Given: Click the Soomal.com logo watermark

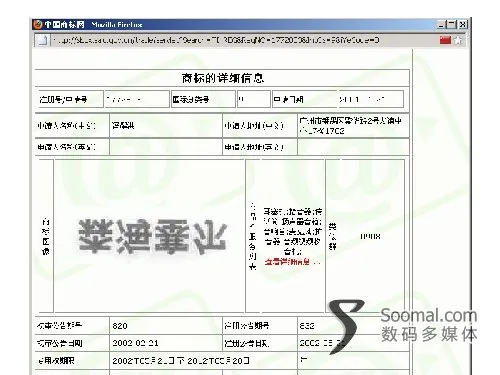Looking at the screenshot, I should tap(403, 325).
